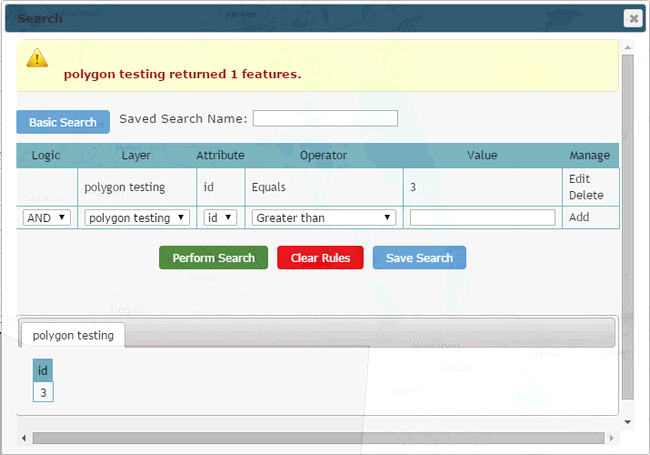Edit the existing search rule

[579, 179]
